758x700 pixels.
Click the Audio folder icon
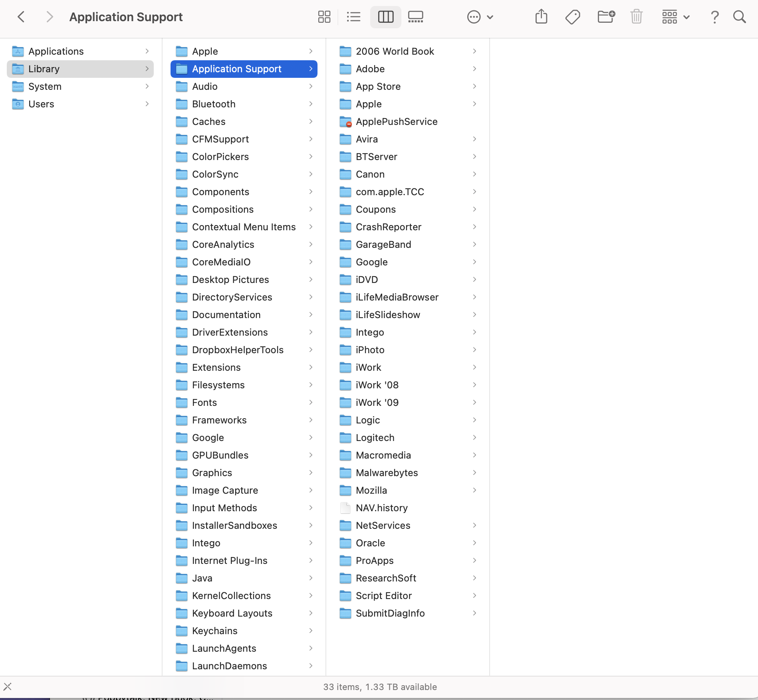click(x=182, y=86)
